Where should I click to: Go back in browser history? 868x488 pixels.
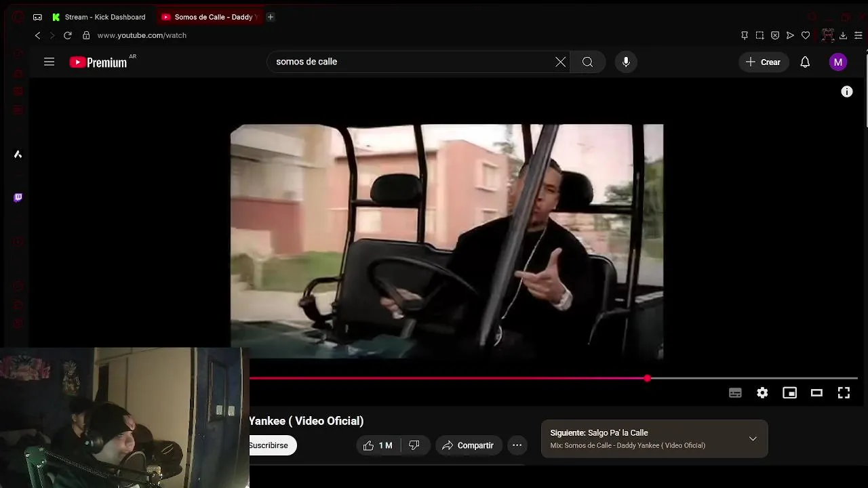37,35
